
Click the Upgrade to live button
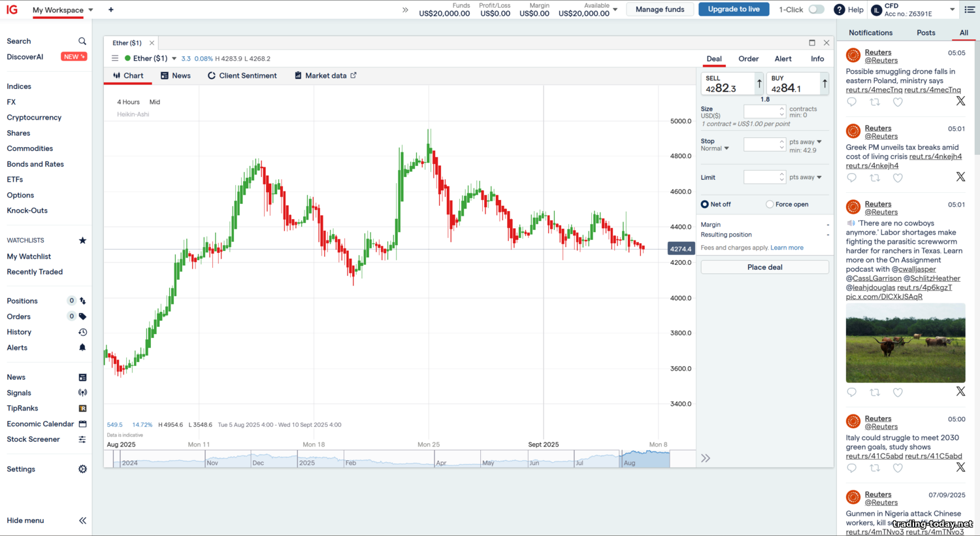(734, 9)
